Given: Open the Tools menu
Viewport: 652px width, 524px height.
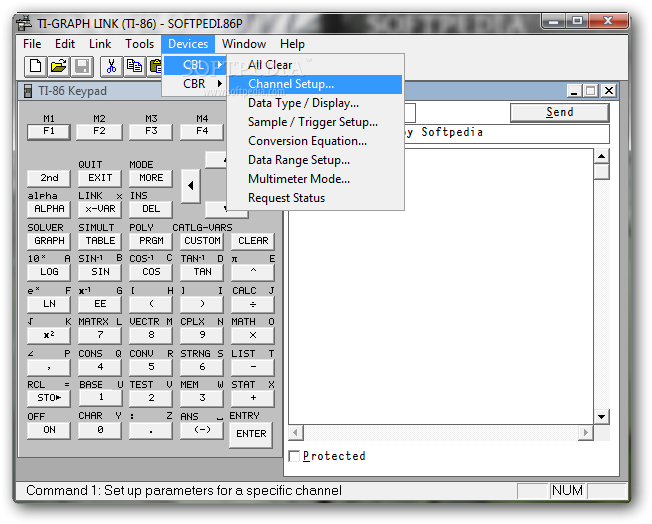Looking at the screenshot, I should 139,44.
